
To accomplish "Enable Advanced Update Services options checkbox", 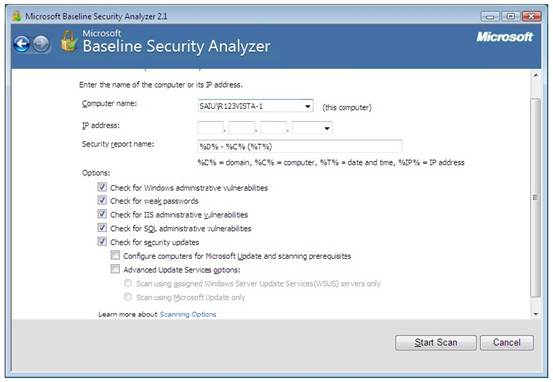I will [115, 269].
